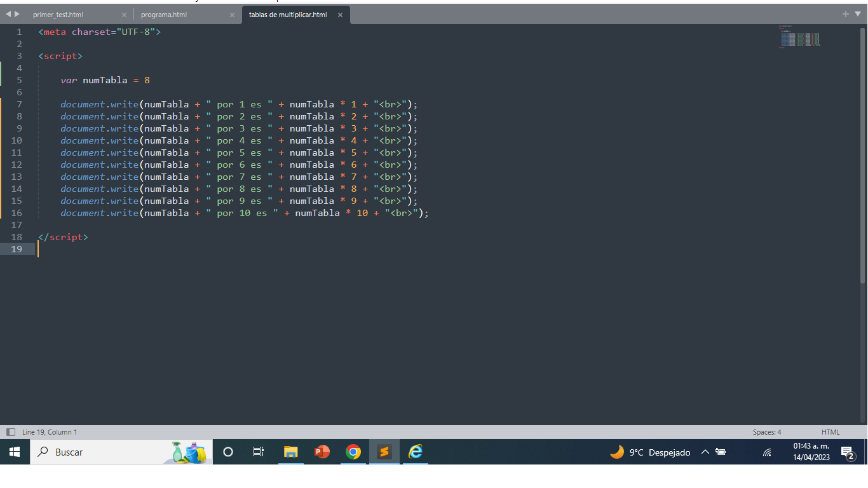The width and height of the screenshot is (868, 488).
Task: Open Task View icon
Action: click(259, 452)
